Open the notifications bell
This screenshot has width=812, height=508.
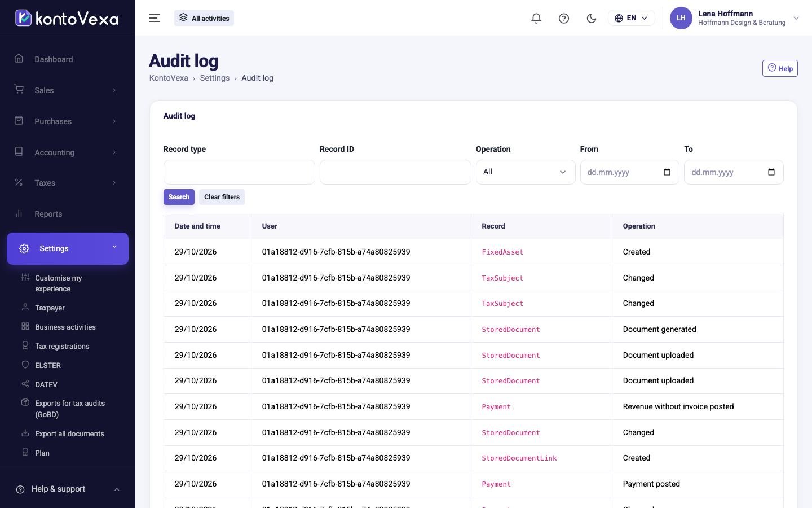[x=536, y=18]
